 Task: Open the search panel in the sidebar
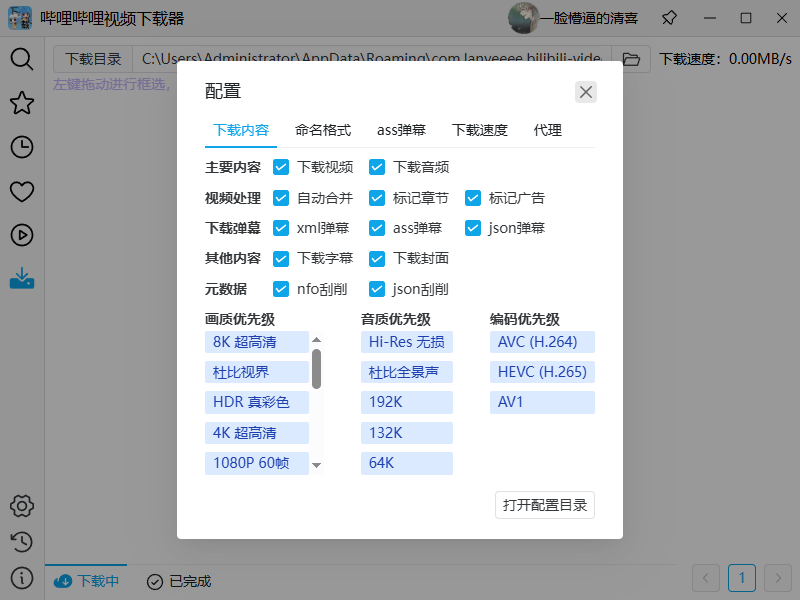pyautogui.click(x=21, y=59)
